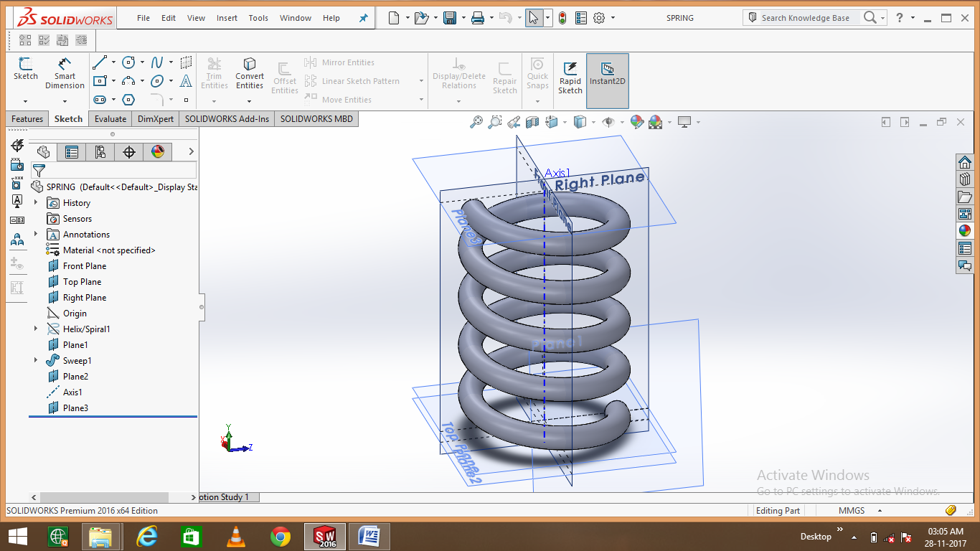Viewport: 980px width, 551px height.
Task: Select the Line sketch tool
Action: tap(100, 62)
